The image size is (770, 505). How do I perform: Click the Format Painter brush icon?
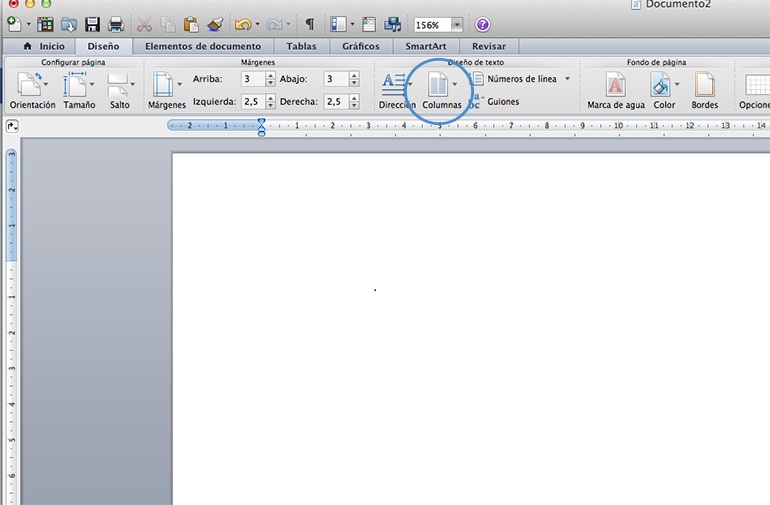(214, 24)
